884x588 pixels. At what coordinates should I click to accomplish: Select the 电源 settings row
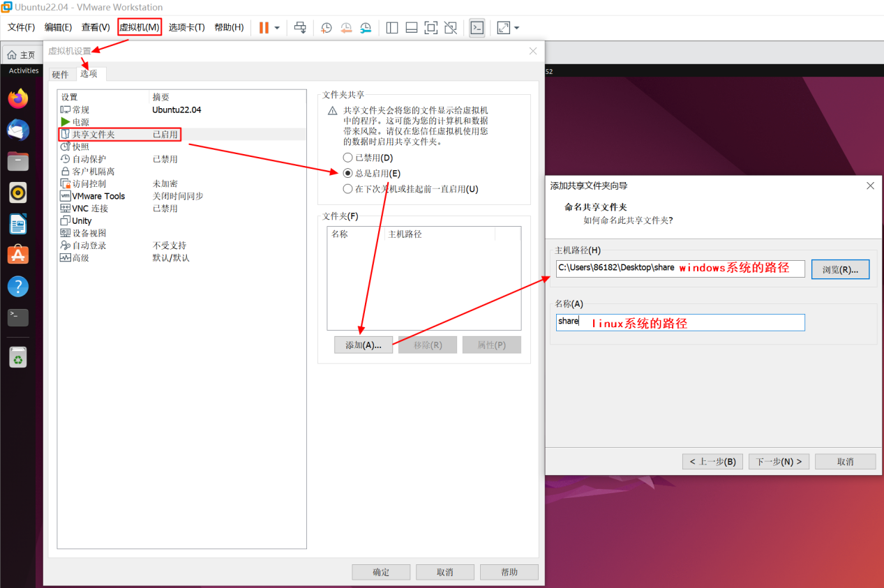point(182,122)
